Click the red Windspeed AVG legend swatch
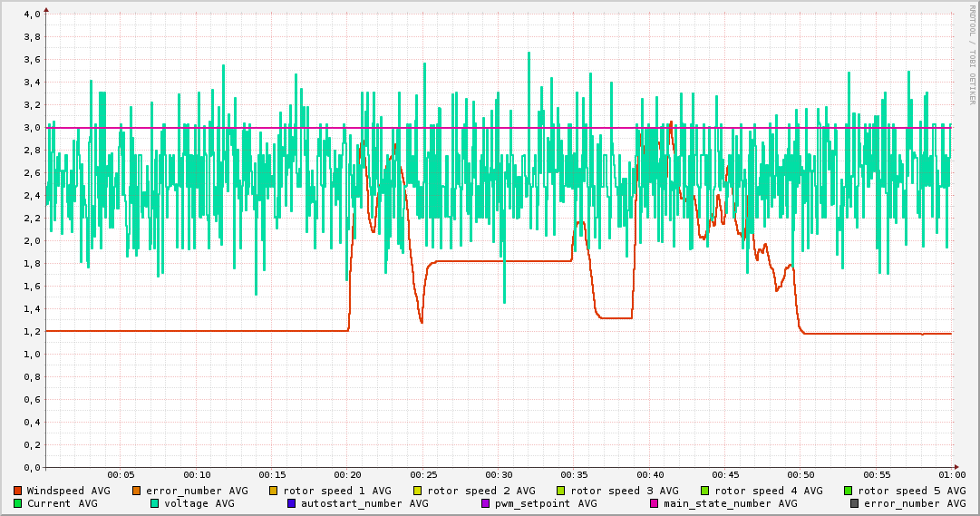 (18, 491)
